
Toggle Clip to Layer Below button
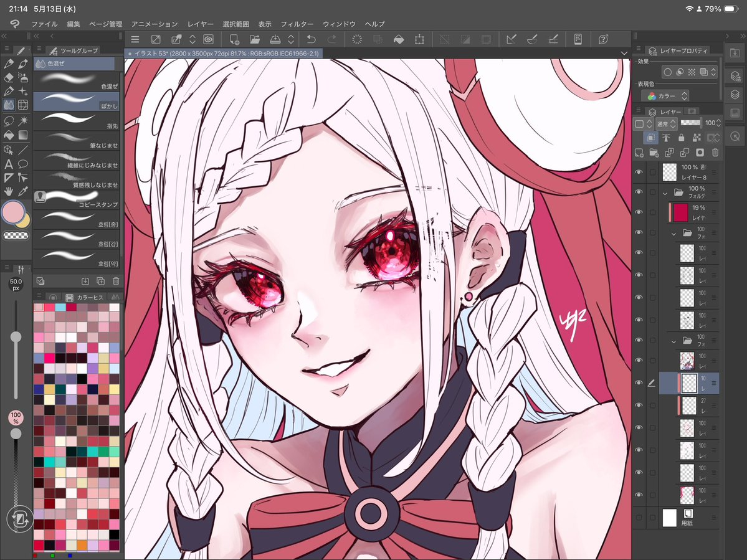pos(651,138)
